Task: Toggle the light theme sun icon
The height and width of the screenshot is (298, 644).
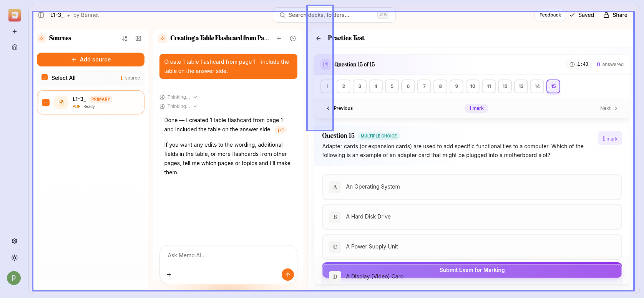Action: [15, 258]
